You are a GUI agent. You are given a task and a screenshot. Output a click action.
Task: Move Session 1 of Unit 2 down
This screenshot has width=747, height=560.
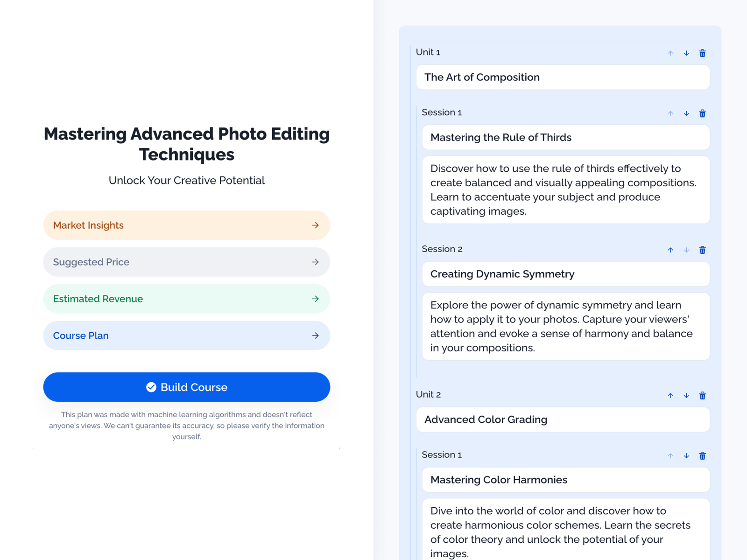click(686, 456)
